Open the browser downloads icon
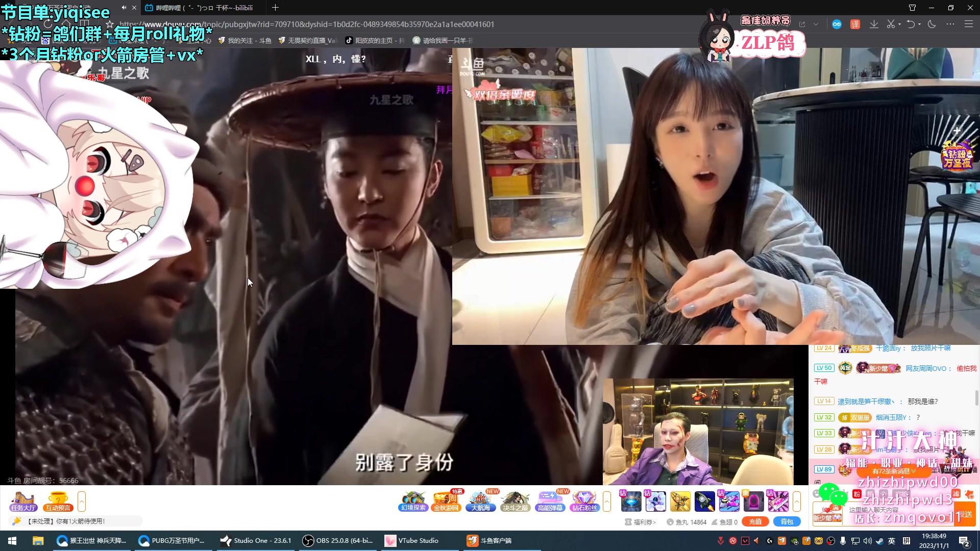 click(x=874, y=24)
